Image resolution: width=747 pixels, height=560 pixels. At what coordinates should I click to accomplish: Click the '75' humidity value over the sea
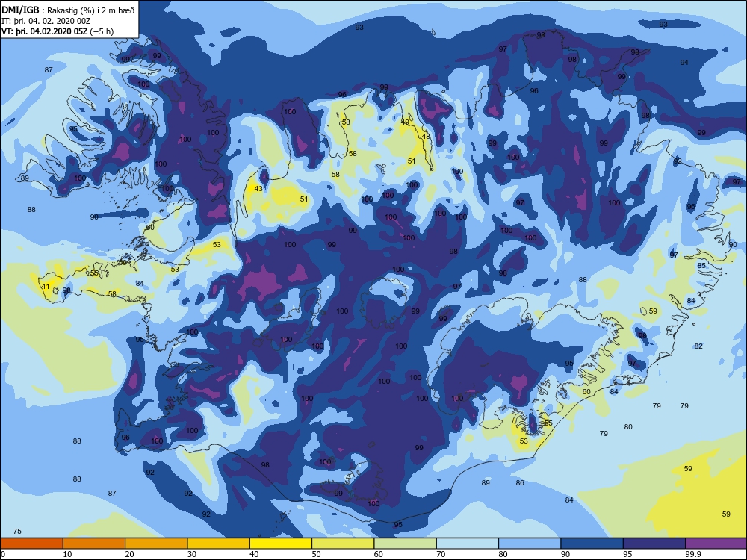17,532
